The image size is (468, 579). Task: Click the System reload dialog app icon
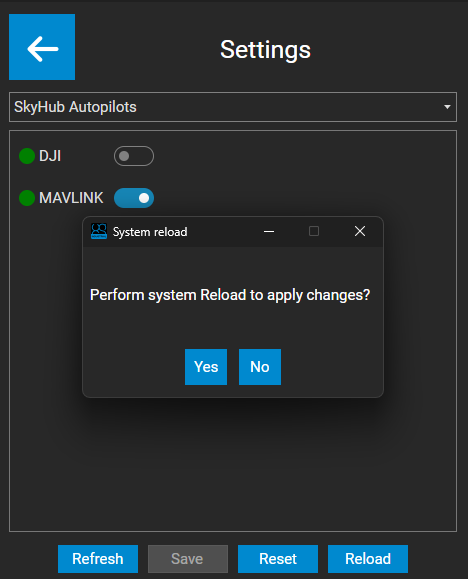pos(99,232)
